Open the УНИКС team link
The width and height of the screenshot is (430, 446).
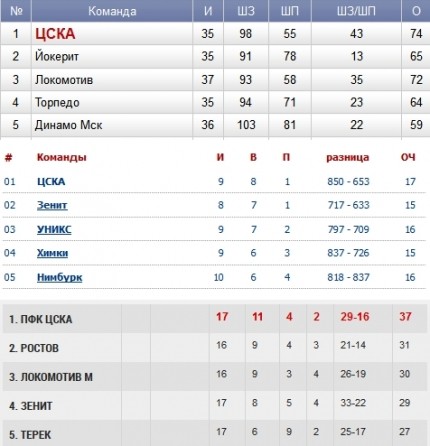click(54, 230)
